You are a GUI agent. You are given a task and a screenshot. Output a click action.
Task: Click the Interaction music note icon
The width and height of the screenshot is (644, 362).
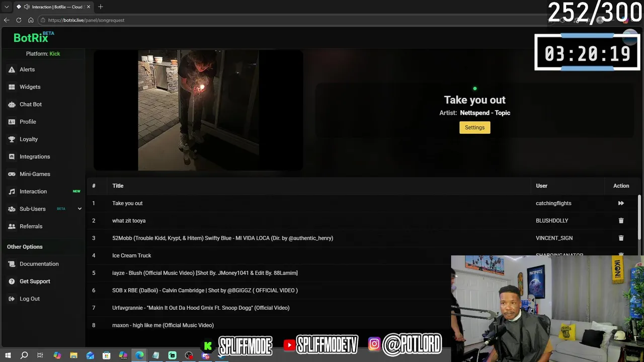[12, 192]
